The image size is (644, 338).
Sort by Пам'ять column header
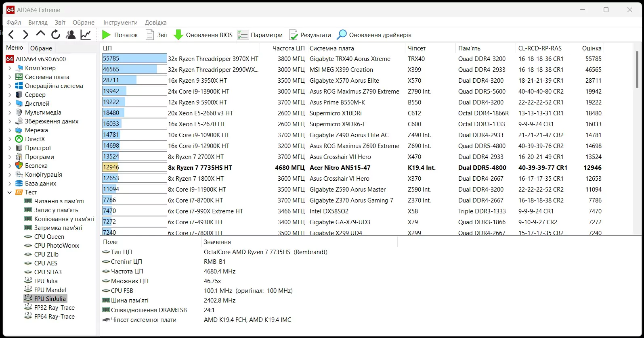click(486, 48)
